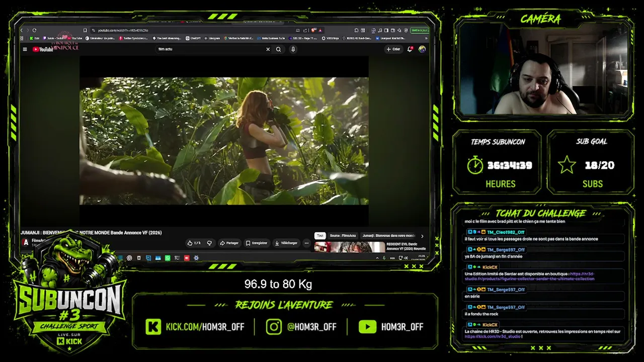Clear the YouTube search query with the X
Image resolution: width=644 pixels, height=362 pixels.
[268, 49]
